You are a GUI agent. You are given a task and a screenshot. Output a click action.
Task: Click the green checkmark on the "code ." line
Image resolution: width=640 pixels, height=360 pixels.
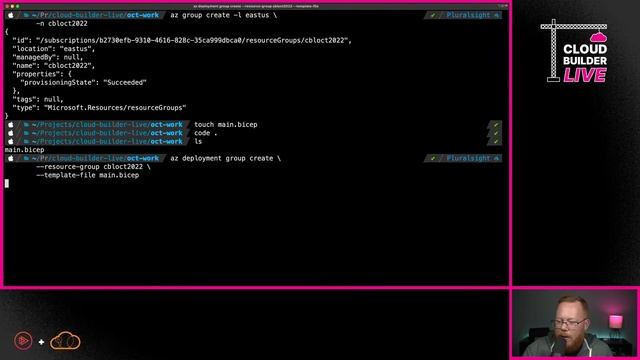(496, 133)
